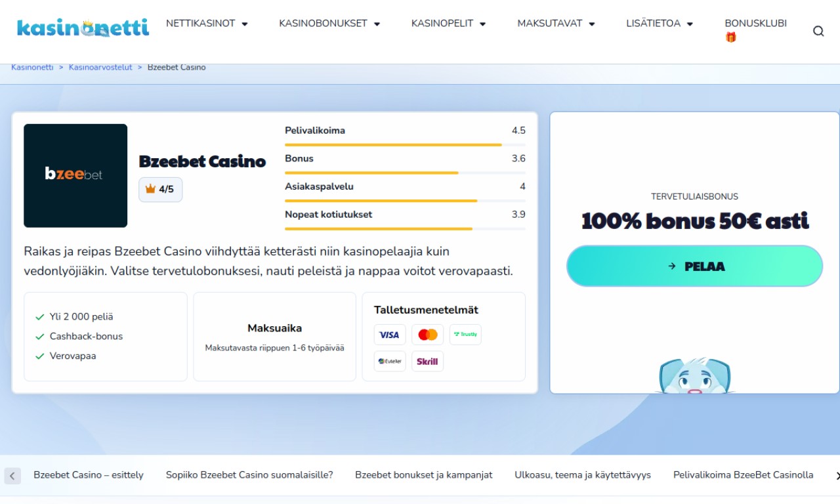Screen dimensions: 840x504
Task: Click 'Maksutavasta riippuen 1-6 työpäivää' text
Action: tap(274, 348)
